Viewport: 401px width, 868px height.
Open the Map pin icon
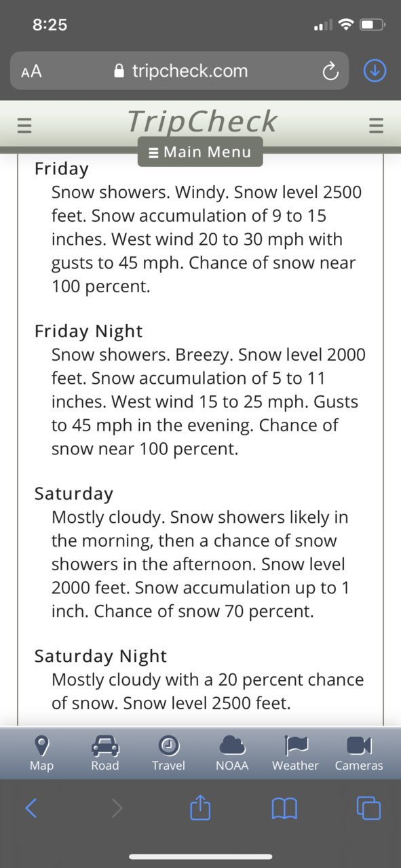coord(42,746)
